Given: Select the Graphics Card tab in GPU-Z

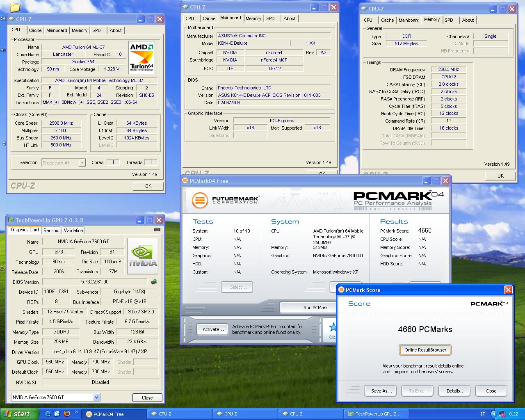Looking at the screenshot, I should (x=25, y=230).
